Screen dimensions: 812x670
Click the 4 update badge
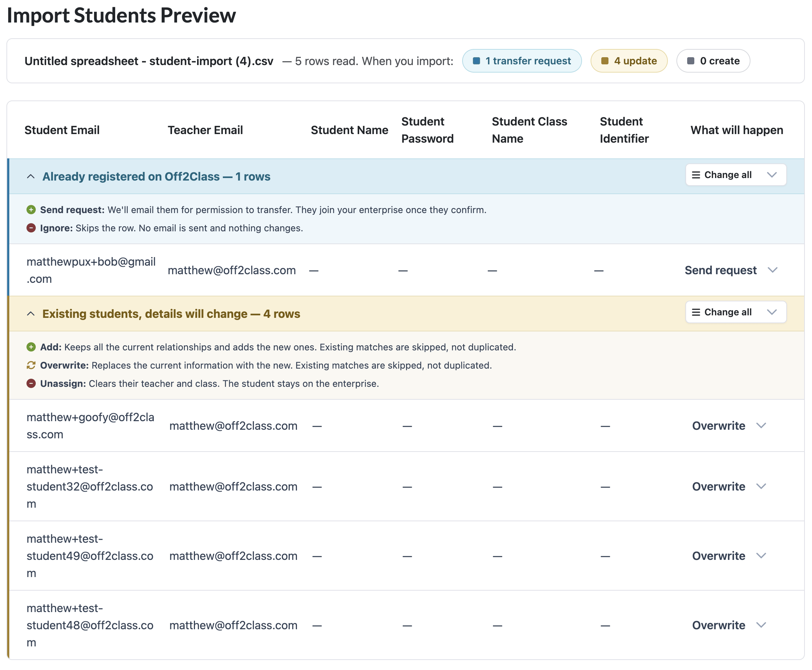[628, 61]
